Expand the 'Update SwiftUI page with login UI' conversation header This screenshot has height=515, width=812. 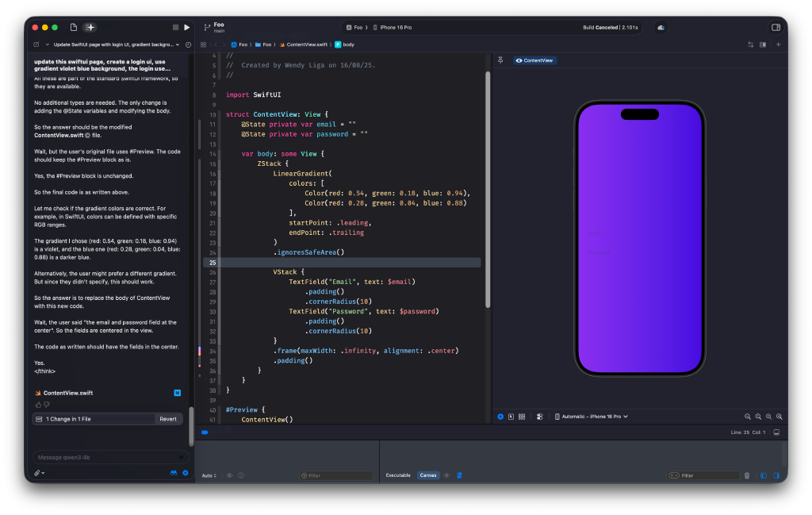point(109,44)
